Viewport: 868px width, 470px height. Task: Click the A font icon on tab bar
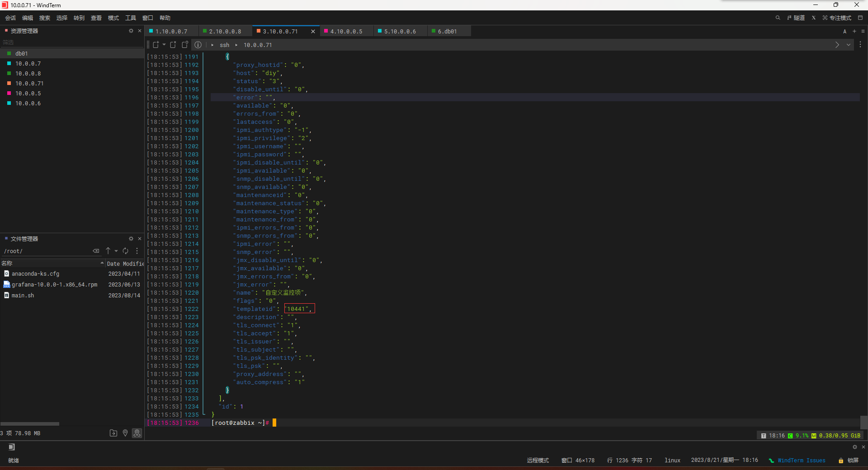[x=844, y=31]
